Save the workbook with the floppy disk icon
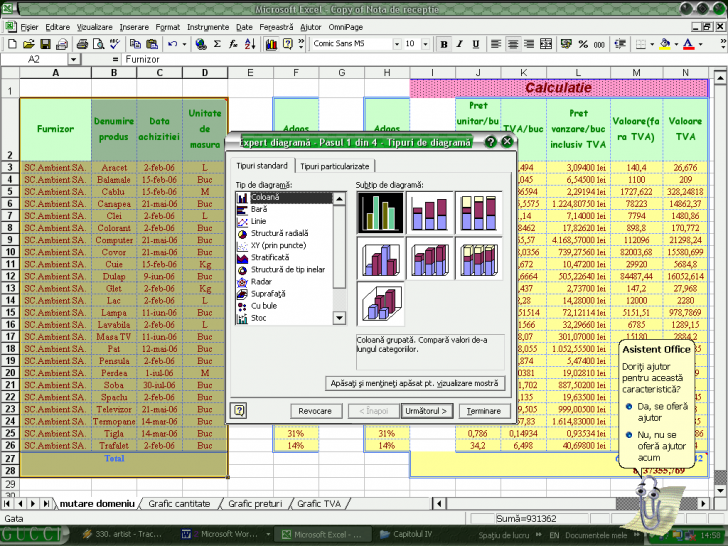The image size is (728, 546). (45, 44)
